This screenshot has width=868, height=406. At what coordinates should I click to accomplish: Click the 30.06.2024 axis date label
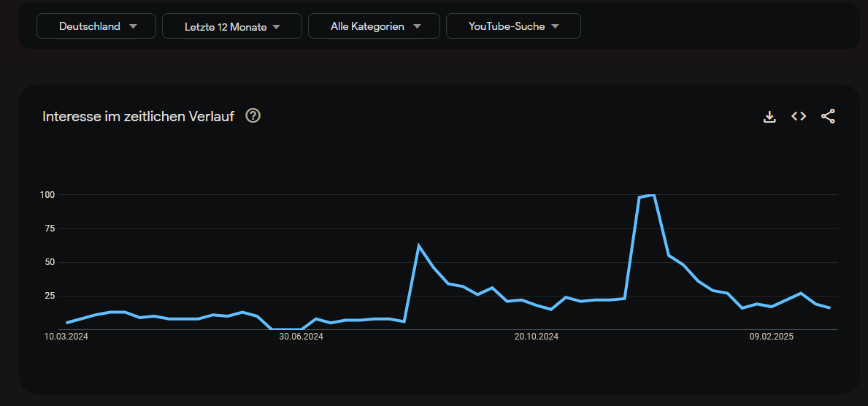(x=301, y=337)
